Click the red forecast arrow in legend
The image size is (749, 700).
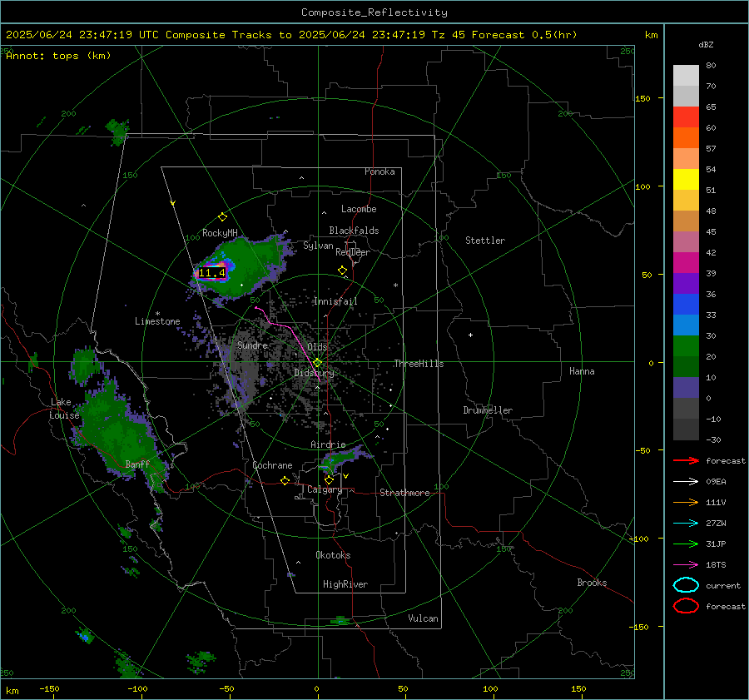click(x=686, y=460)
